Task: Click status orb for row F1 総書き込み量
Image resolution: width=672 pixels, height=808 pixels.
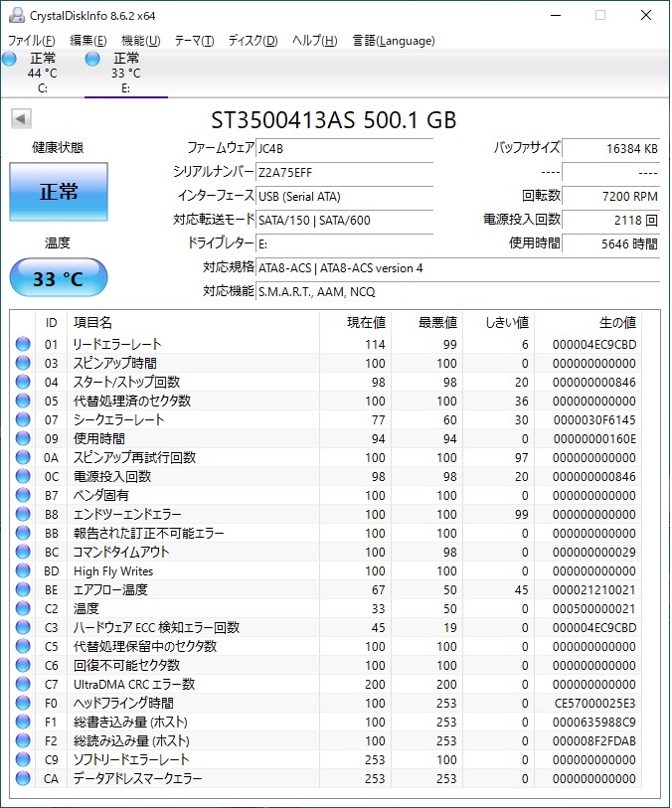Action: (x=23, y=722)
